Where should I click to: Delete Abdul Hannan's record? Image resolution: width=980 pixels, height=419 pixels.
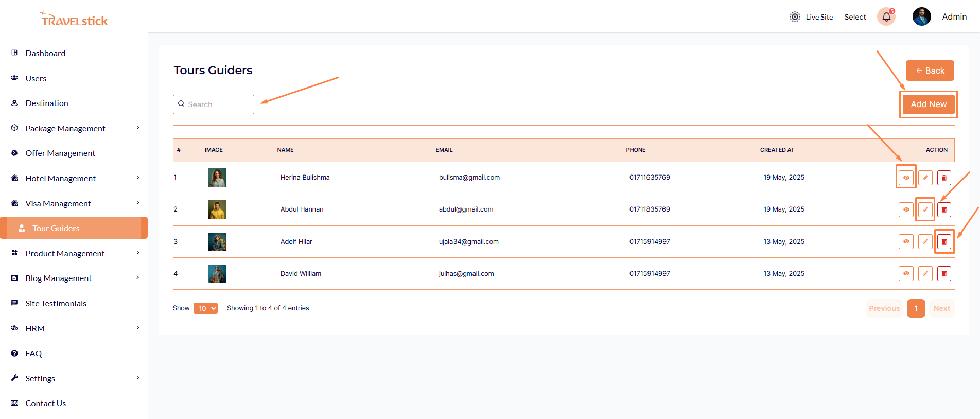click(x=944, y=209)
